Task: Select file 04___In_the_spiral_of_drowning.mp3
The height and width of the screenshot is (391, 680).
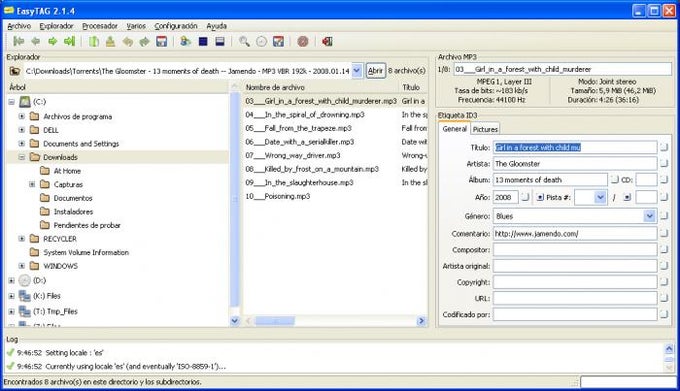Action: [304, 114]
